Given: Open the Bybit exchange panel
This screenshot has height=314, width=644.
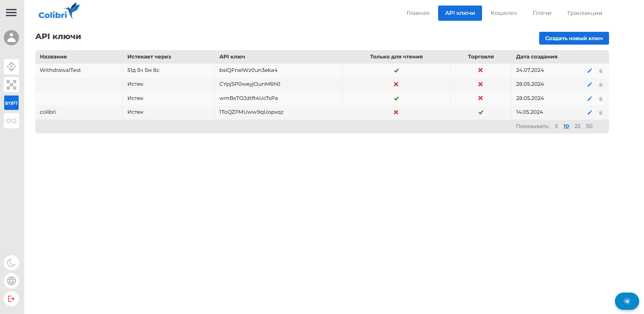Looking at the screenshot, I should 11,102.
